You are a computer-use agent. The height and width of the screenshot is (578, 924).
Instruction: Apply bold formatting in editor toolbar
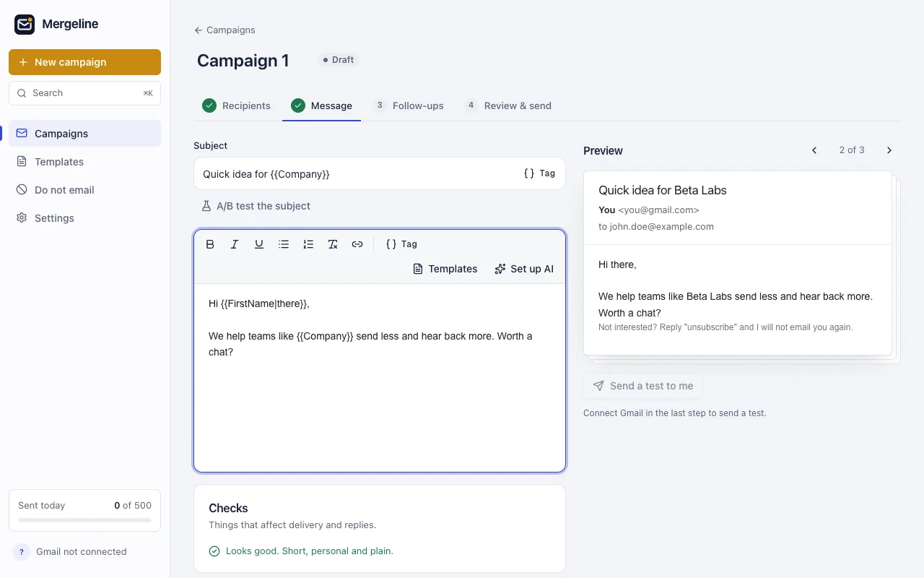[x=210, y=244]
